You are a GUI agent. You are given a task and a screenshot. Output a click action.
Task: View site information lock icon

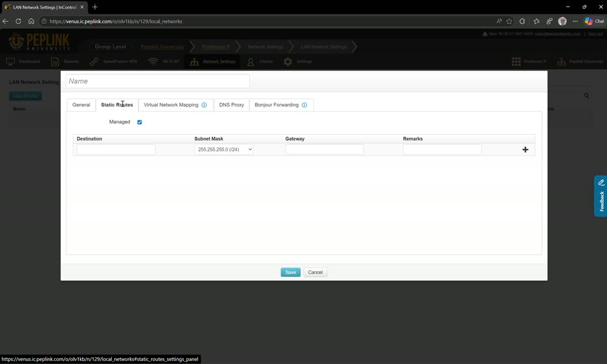click(x=44, y=22)
